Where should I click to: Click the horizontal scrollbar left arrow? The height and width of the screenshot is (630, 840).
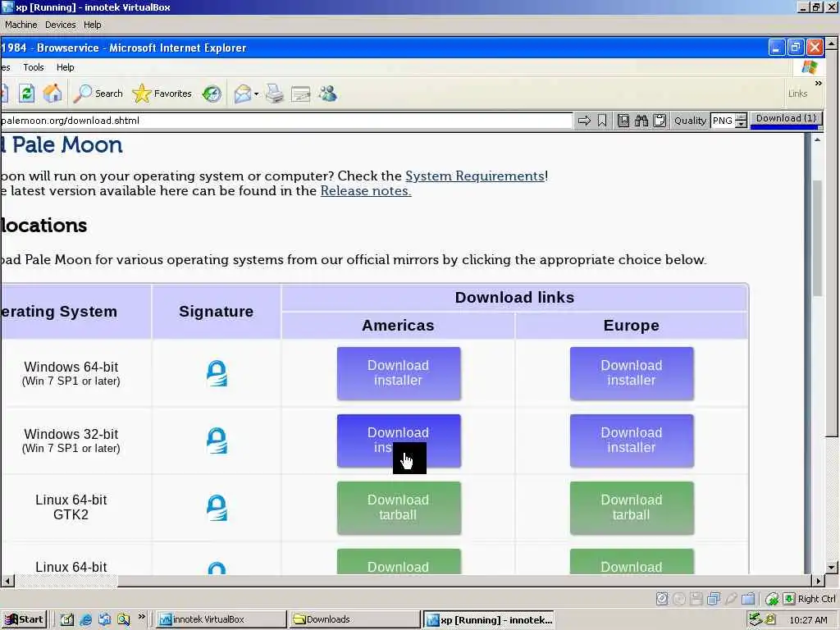[7, 580]
